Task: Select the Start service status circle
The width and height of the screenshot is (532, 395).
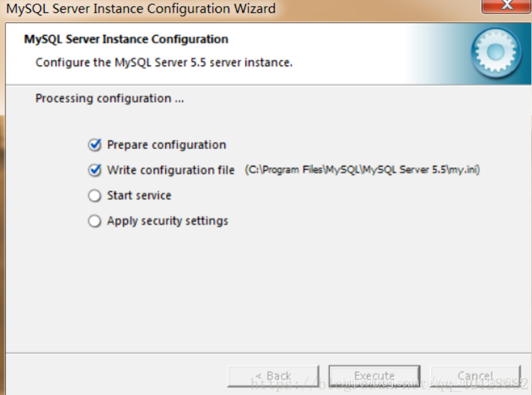Action: (x=94, y=195)
